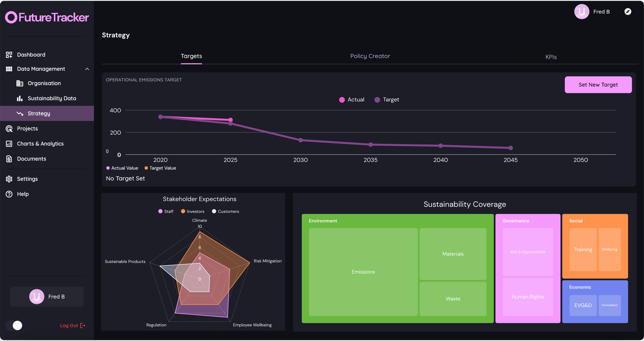
Task: Click the Documents clipboard icon
Action: pos(9,159)
